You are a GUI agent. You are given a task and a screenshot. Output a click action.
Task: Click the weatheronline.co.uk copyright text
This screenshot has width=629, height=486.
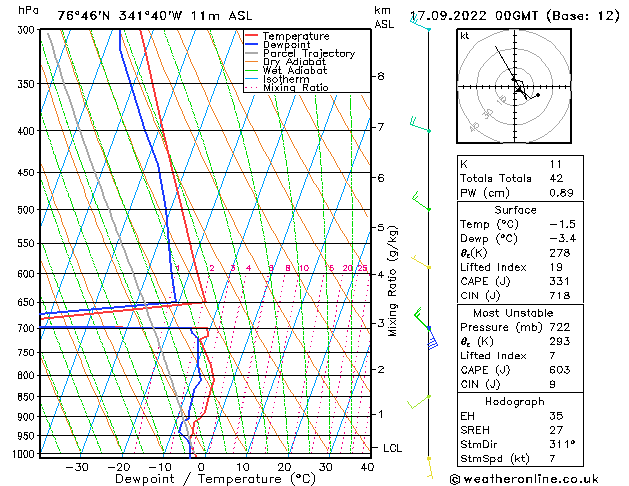click(x=524, y=479)
